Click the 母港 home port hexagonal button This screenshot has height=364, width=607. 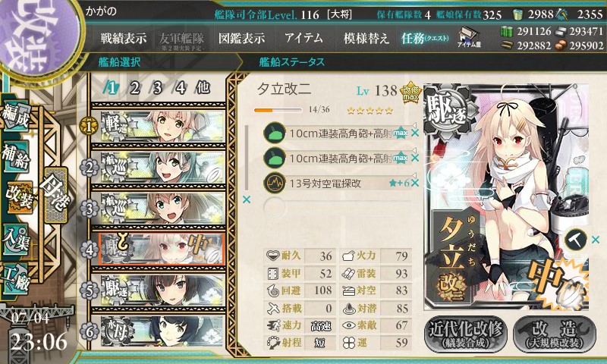pyautogui.click(x=55, y=196)
